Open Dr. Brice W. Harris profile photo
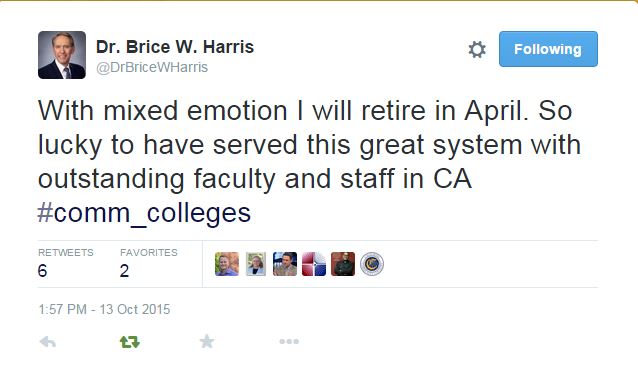Image resolution: width=638 pixels, height=369 pixels. click(x=62, y=55)
